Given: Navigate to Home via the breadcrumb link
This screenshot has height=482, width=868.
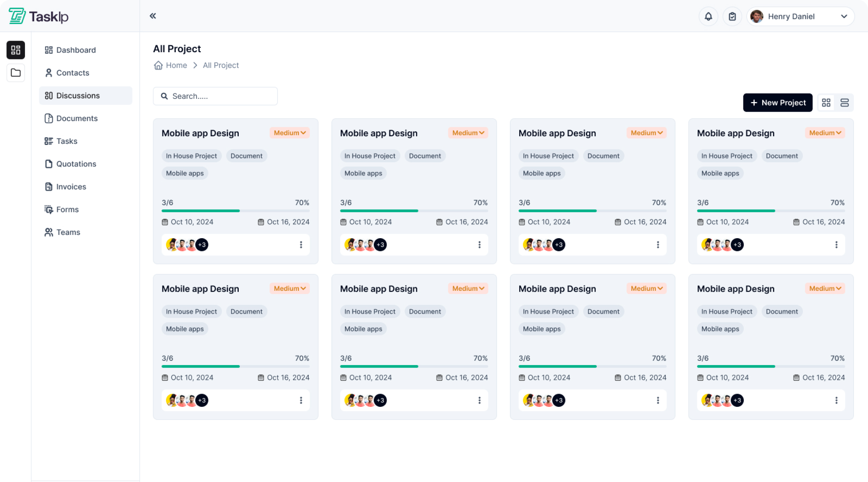Looking at the screenshot, I should pyautogui.click(x=176, y=65).
